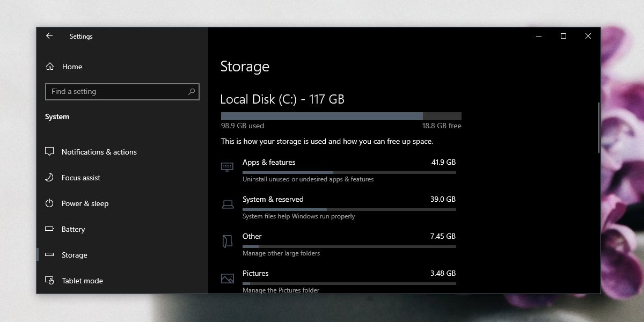The width and height of the screenshot is (644, 322).
Task: Click the Pictures category usage bar
Action: (x=349, y=283)
